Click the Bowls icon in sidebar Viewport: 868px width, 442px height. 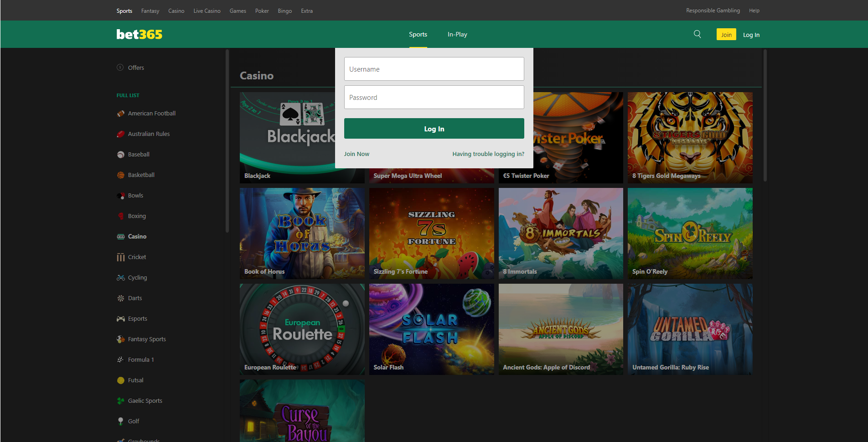120,195
